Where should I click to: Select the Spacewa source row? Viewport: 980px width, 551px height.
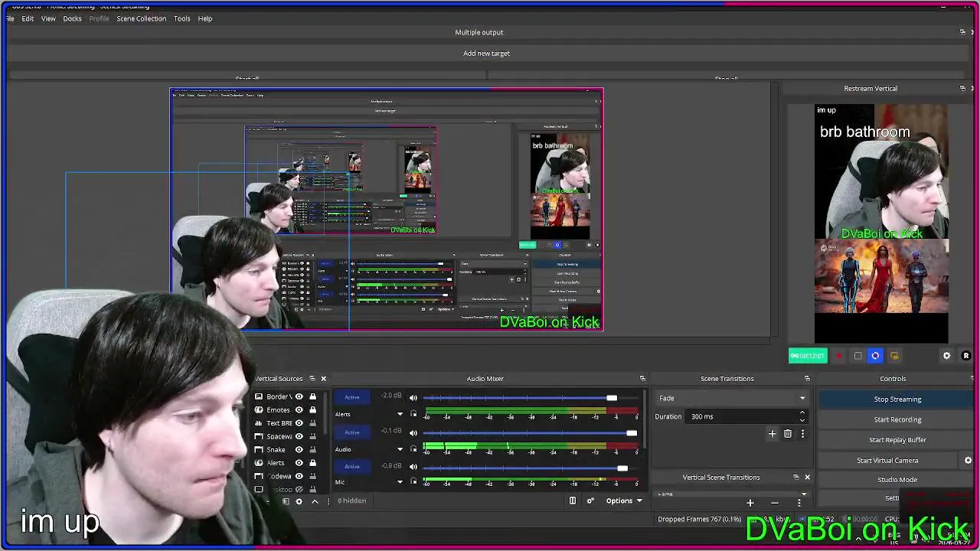click(x=285, y=436)
